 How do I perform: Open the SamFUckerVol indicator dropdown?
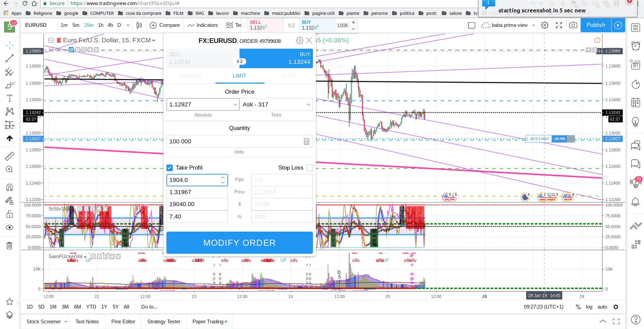pos(85,256)
